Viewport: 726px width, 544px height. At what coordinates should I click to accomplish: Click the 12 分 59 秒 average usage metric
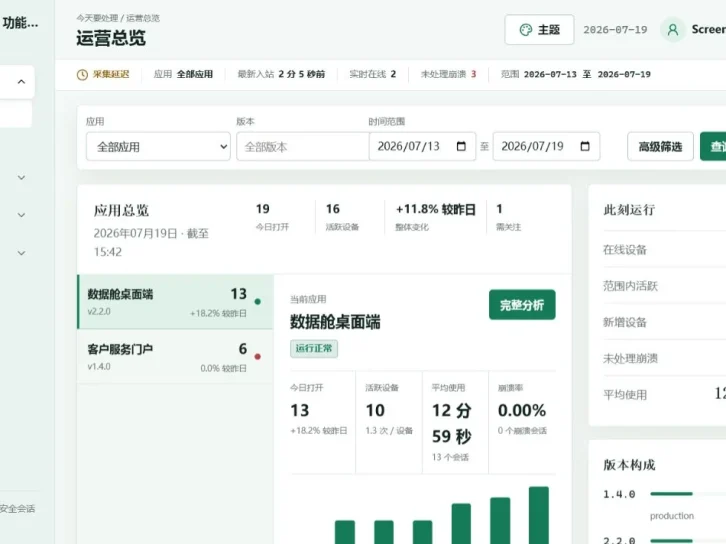pyautogui.click(x=451, y=423)
